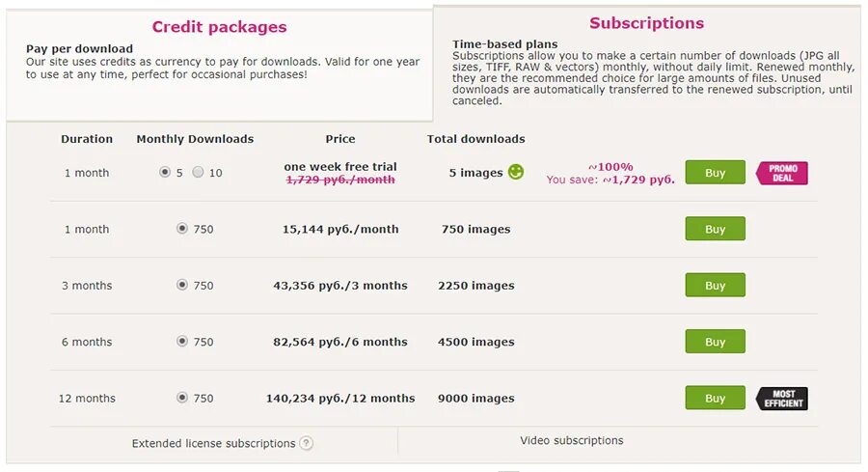This screenshot has width=868, height=472.
Task: Open the Extended license help question mark
Action: (306, 443)
